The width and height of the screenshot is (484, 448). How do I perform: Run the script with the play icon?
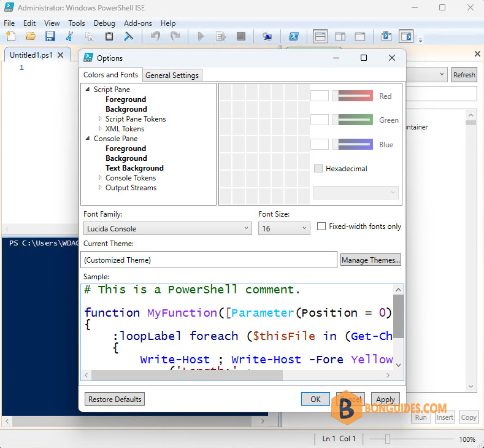[201, 36]
